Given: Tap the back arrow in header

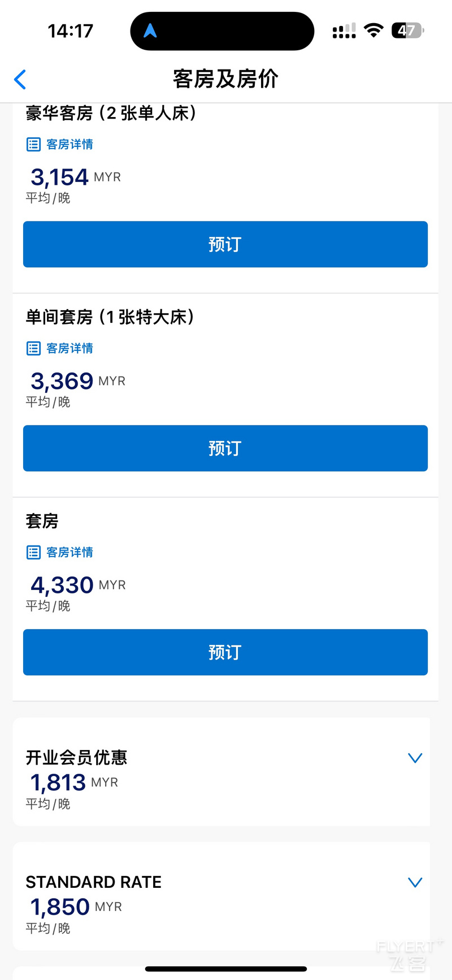Looking at the screenshot, I should coord(20,80).
